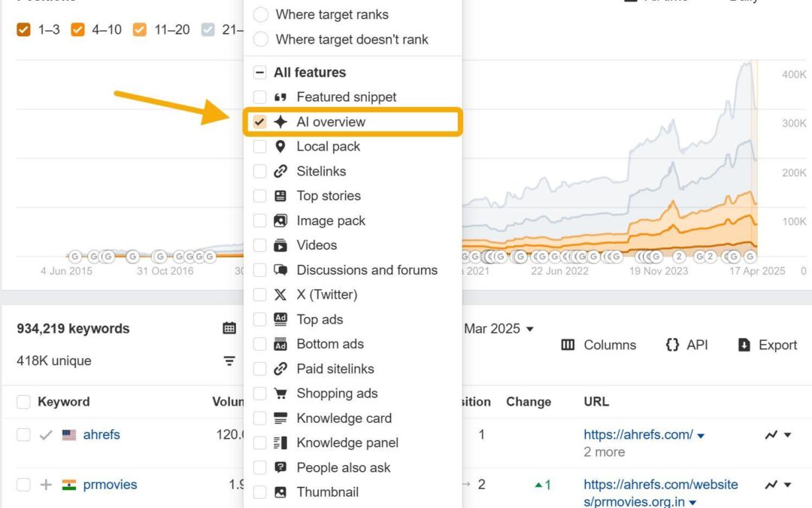This screenshot has height=508, width=812.
Task: Choose X (Twitter) in features list
Action: pos(327,295)
